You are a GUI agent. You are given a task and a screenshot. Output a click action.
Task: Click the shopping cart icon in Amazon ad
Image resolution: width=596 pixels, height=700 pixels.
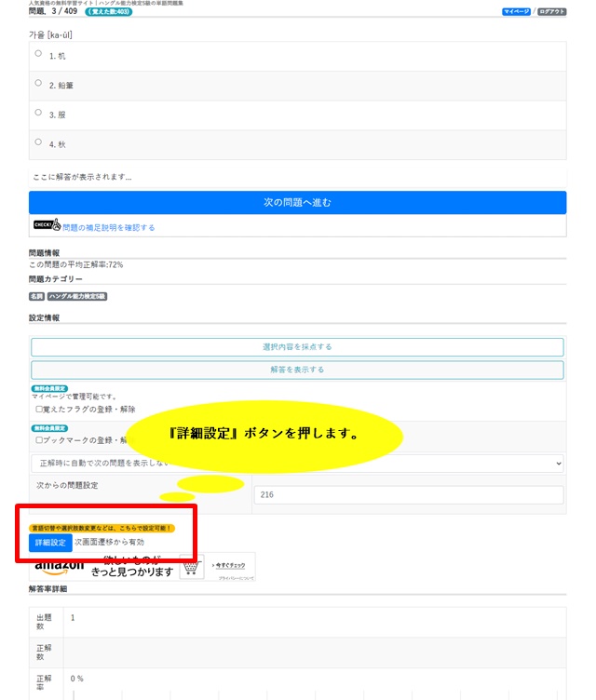tap(192, 567)
